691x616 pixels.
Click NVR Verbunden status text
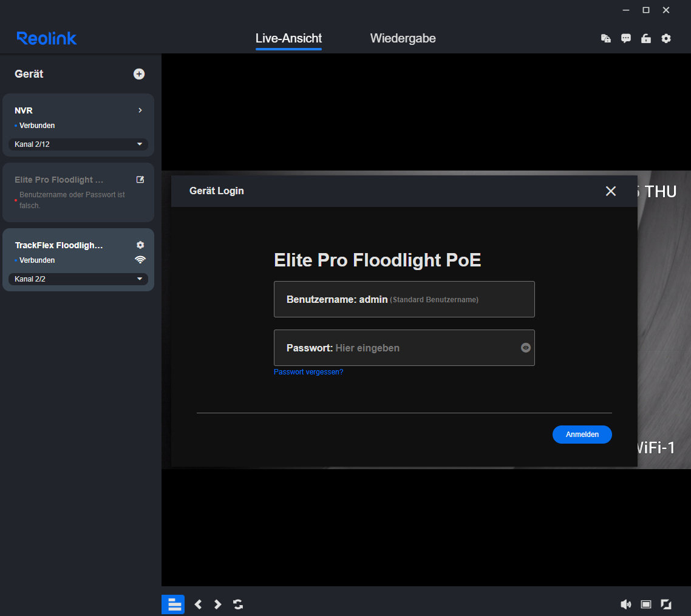pos(37,126)
